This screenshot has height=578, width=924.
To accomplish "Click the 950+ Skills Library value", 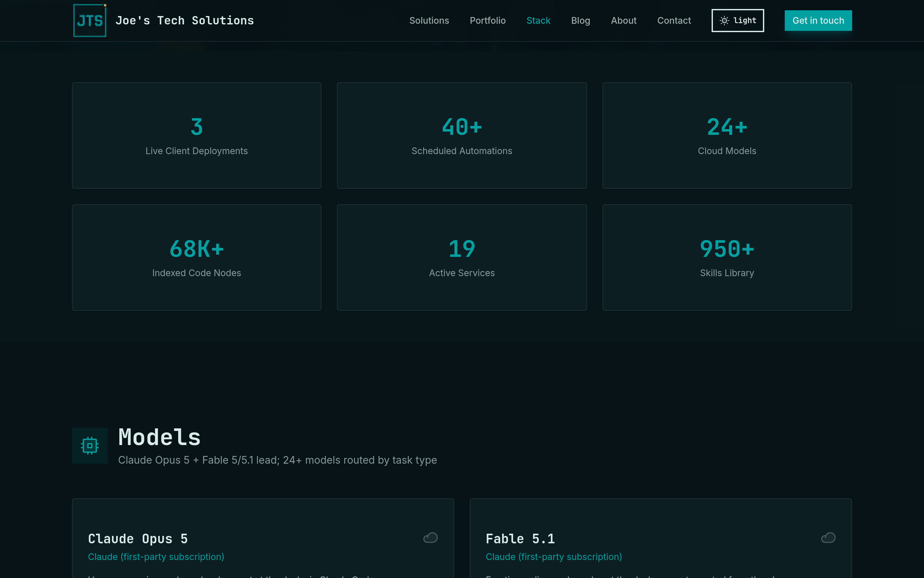I will click(727, 249).
